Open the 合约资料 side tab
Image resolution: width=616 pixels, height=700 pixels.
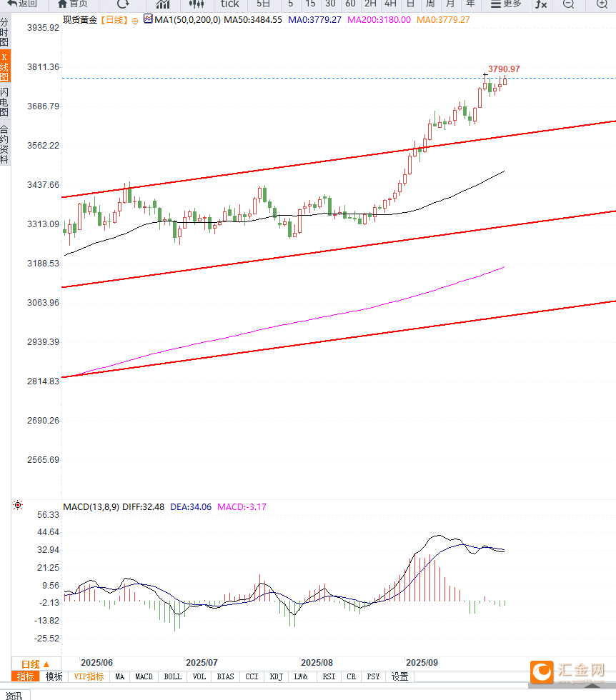point(4,144)
